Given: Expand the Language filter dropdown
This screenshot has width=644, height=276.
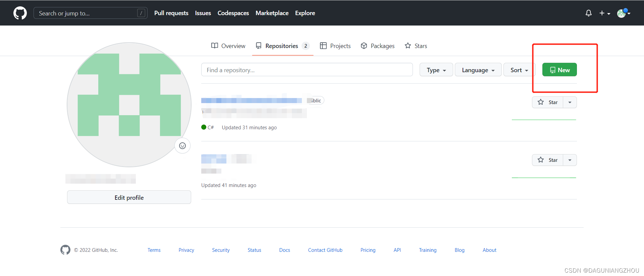Looking at the screenshot, I should [x=478, y=70].
